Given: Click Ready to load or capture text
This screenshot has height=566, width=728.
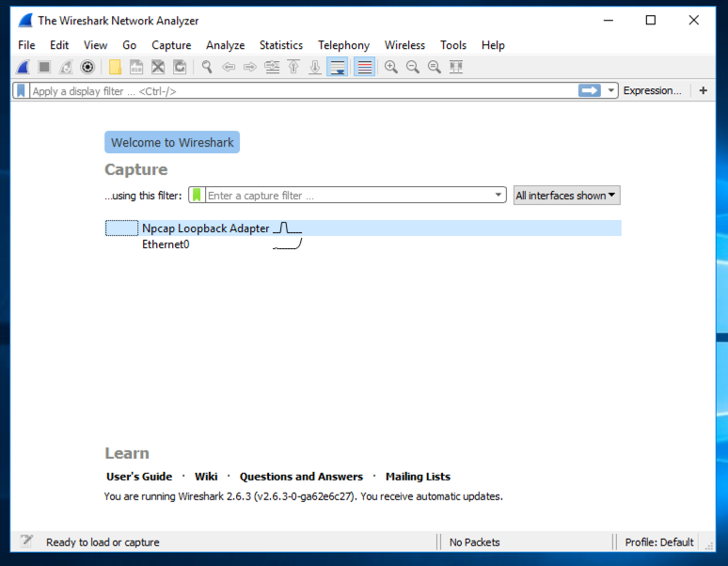Looking at the screenshot, I should tap(103, 542).
